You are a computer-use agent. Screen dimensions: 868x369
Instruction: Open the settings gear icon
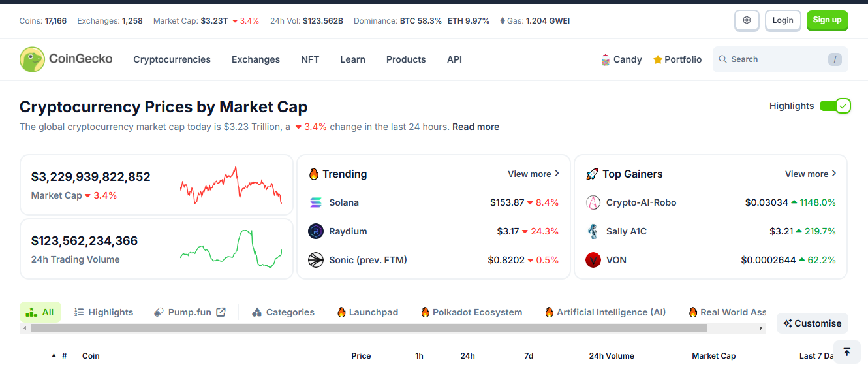[747, 20]
